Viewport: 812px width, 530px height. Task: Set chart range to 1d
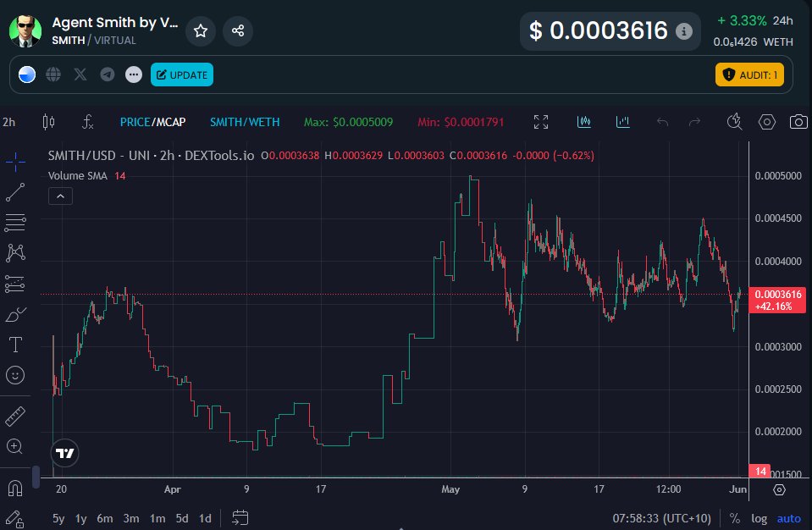[x=205, y=518]
